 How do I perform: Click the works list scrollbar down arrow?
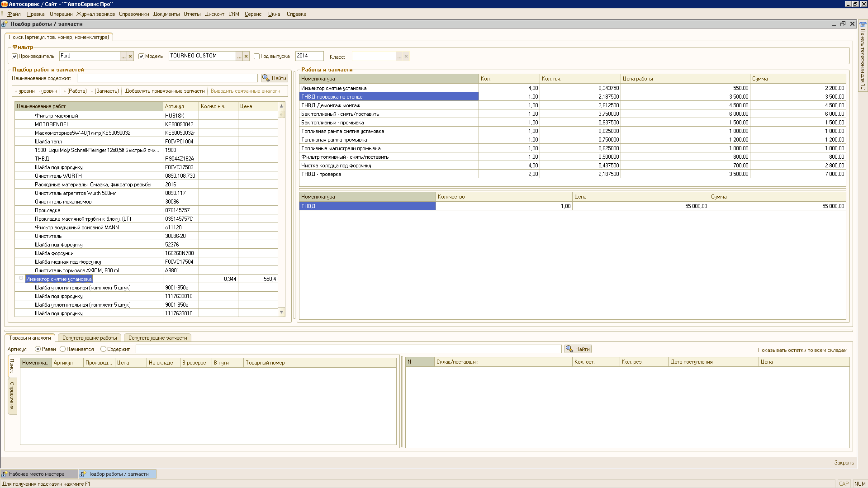pyautogui.click(x=281, y=312)
